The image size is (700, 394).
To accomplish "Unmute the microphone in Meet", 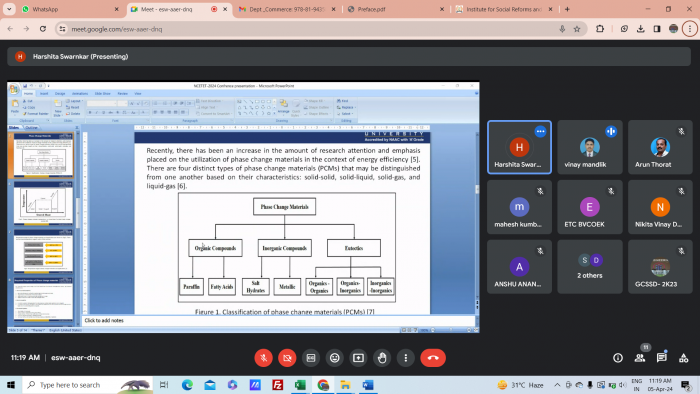I will 263,358.
